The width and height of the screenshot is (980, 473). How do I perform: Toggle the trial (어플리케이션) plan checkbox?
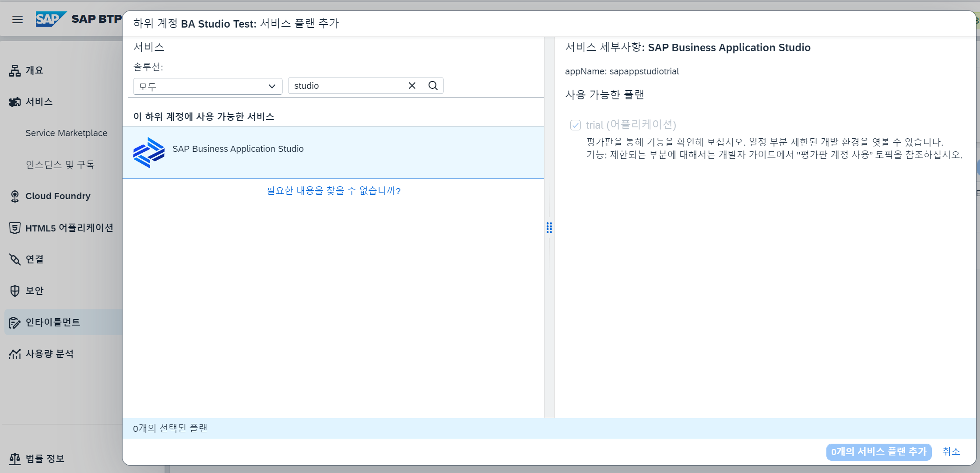[x=575, y=125]
